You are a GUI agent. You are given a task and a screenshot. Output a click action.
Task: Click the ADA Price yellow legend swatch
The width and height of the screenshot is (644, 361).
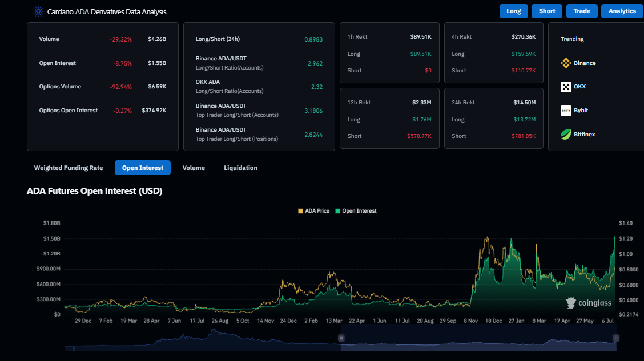tap(300, 211)
